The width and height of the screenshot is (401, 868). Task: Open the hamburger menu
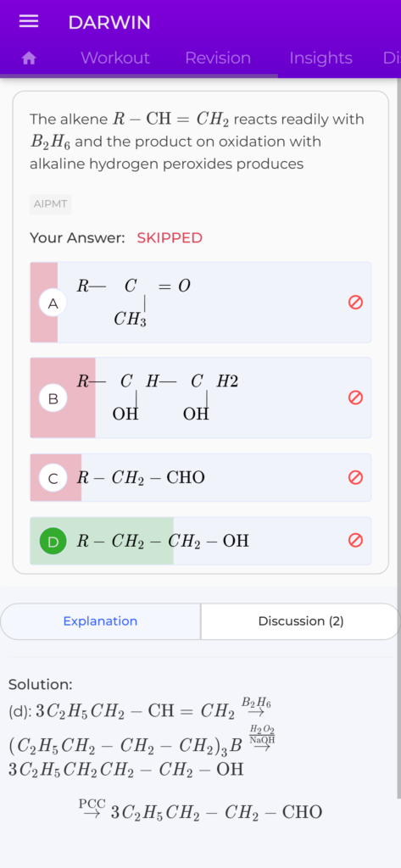(29, 22)
